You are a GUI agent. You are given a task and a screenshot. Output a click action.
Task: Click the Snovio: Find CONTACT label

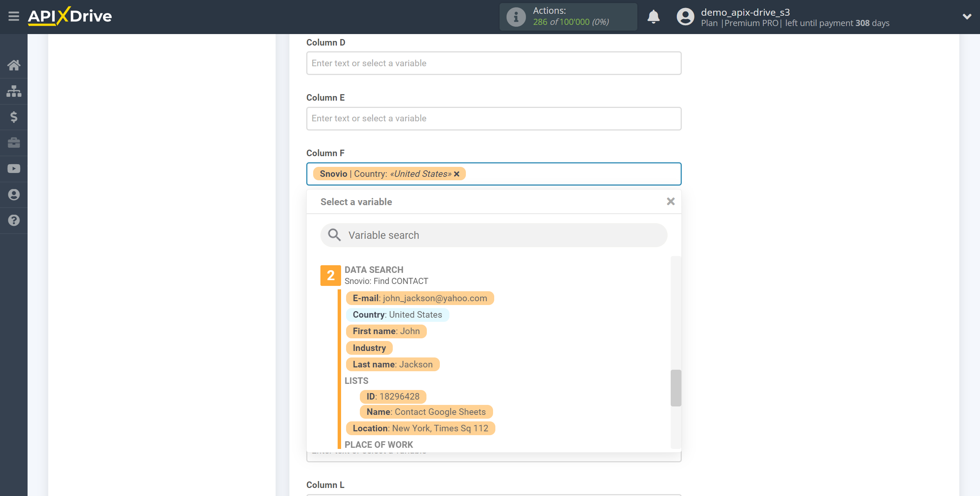tap(386, 281)
